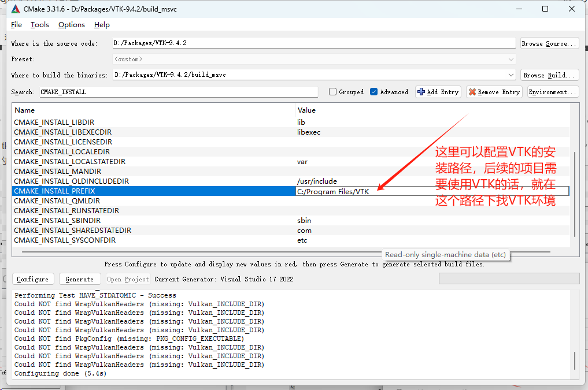Open the Help menu

point(102,25)
